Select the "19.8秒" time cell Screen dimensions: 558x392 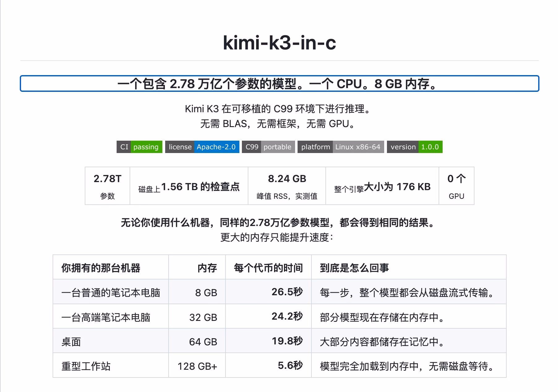(x=268, y=341)
